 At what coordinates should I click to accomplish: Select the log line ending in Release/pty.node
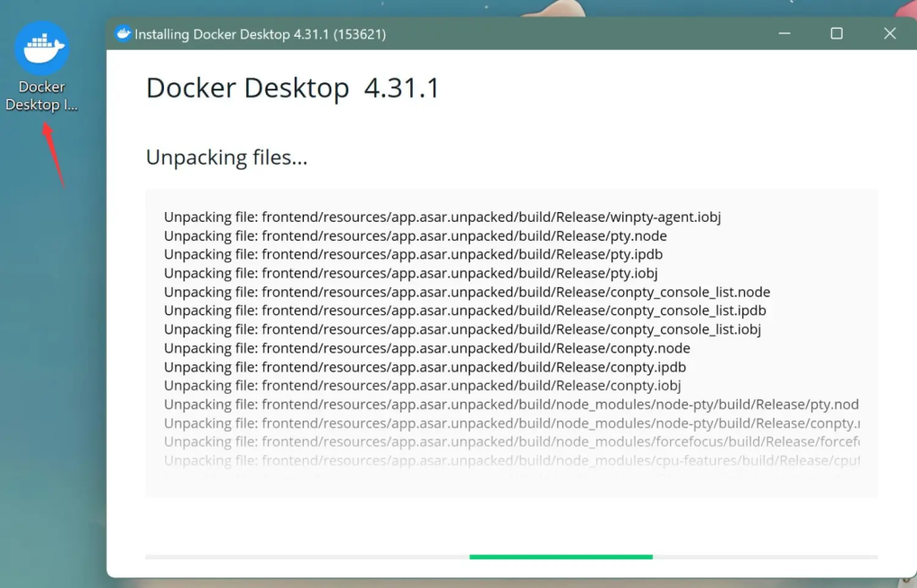pos(416,236)
